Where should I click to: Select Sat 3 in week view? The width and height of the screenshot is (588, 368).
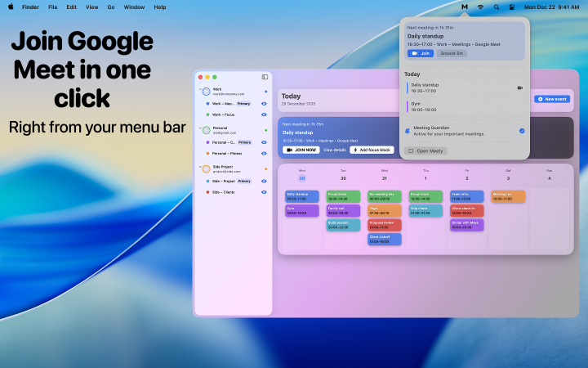508,178
